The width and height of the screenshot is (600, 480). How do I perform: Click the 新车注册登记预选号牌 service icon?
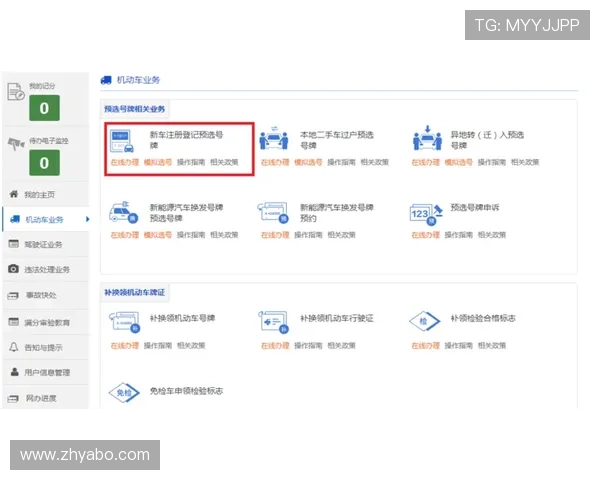[x=122, y=141]
